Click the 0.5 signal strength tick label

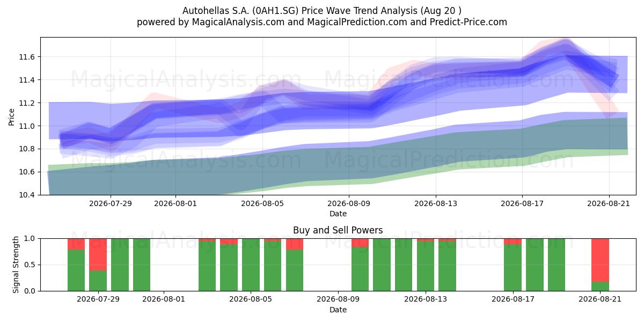(31, 265)
